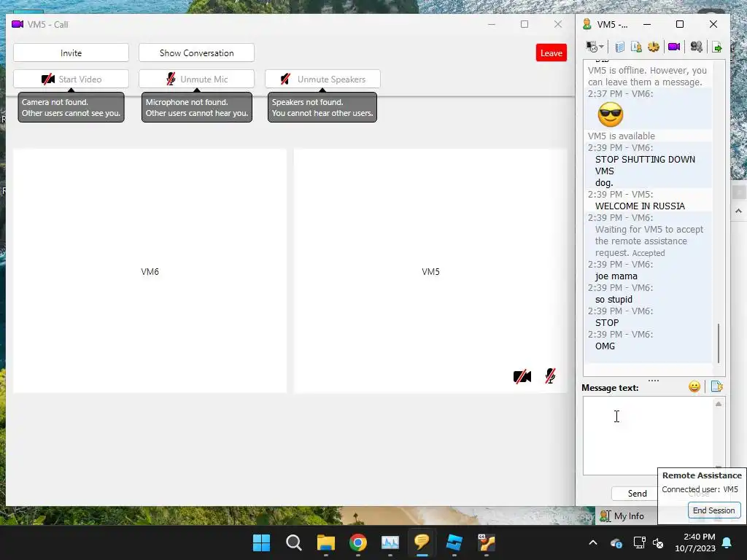
Task: Click the 'Speakers not found' tooltip
Action: [x=322, y=108]
